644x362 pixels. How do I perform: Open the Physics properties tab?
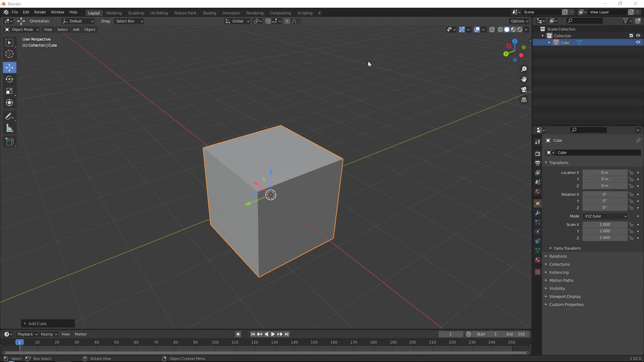(538, 232)
